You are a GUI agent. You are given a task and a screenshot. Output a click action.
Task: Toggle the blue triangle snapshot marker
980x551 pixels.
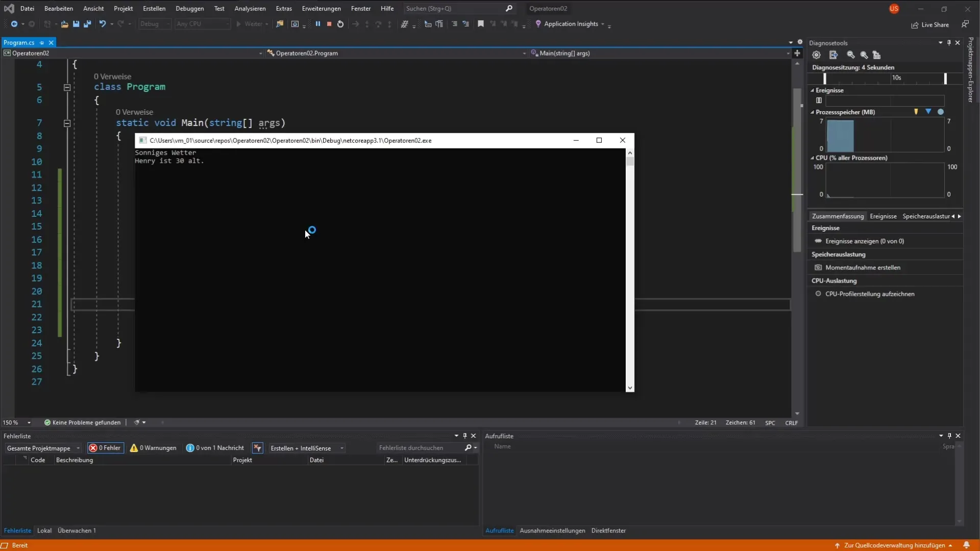928,112
